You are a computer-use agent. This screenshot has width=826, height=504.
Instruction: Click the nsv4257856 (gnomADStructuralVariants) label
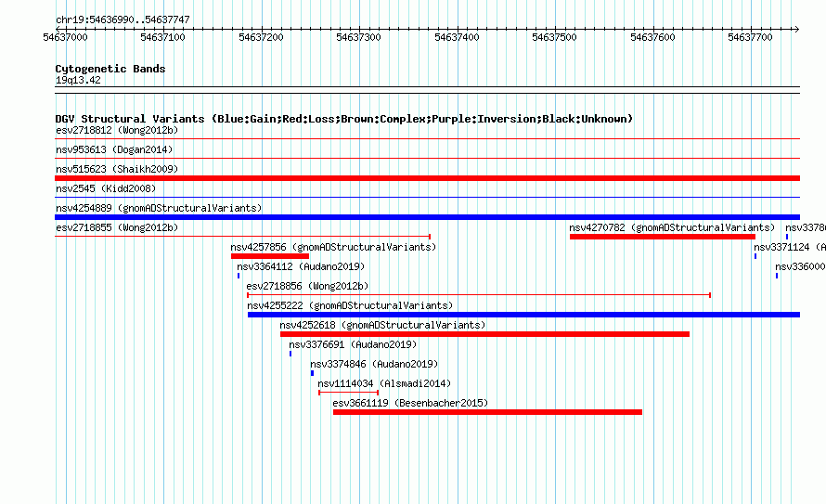(x=333, y=247)
